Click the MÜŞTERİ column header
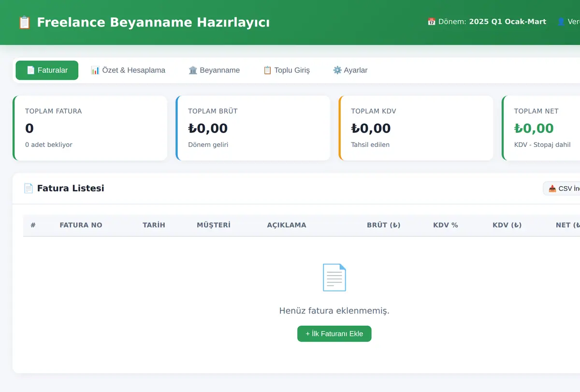The width and height of the screenshot is (580, 392). [214, 225]
